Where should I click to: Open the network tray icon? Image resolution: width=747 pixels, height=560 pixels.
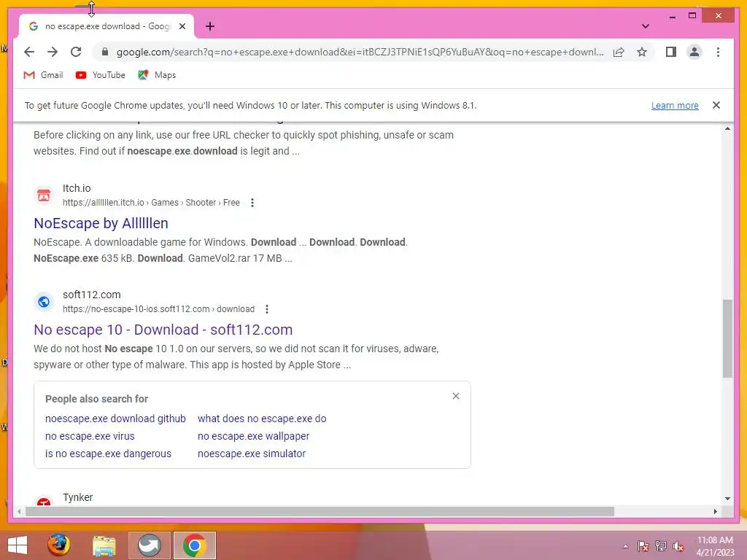point(661,546)
